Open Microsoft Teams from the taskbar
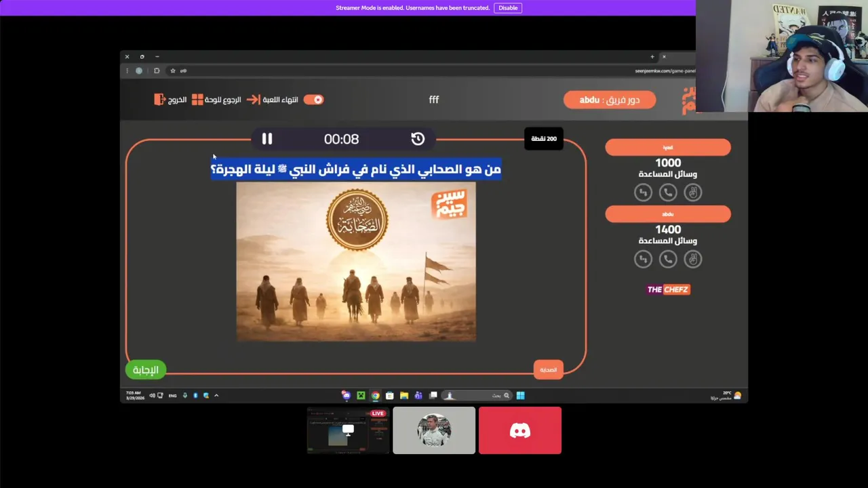 tap(418, 395)
